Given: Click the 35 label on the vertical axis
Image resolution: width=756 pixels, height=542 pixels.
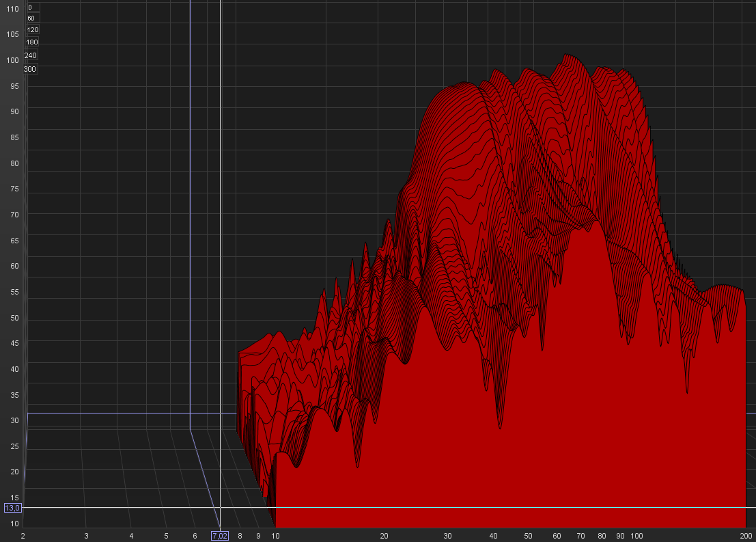Looking at the screenshot, I should click(14, 395).
